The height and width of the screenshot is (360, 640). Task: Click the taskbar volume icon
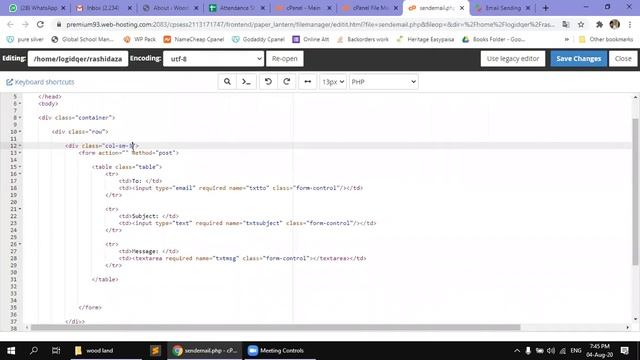(551, 351)
